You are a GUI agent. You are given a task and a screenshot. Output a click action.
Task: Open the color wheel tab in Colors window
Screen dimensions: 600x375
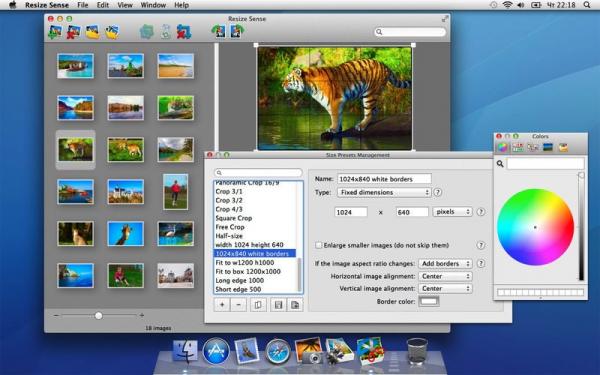[x=502, y=147]
